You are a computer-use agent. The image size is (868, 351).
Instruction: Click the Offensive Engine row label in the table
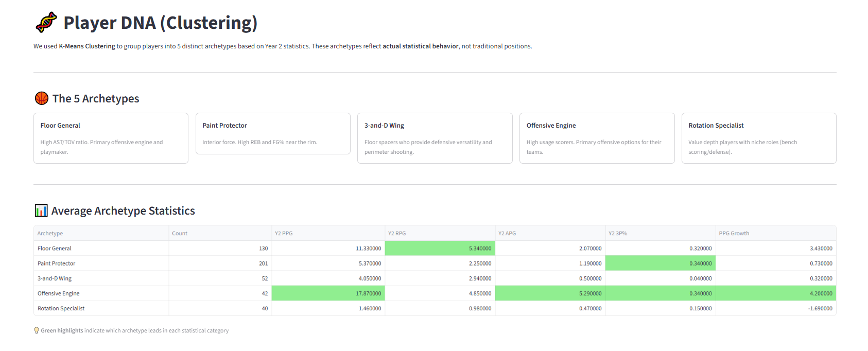coord(59,293)
